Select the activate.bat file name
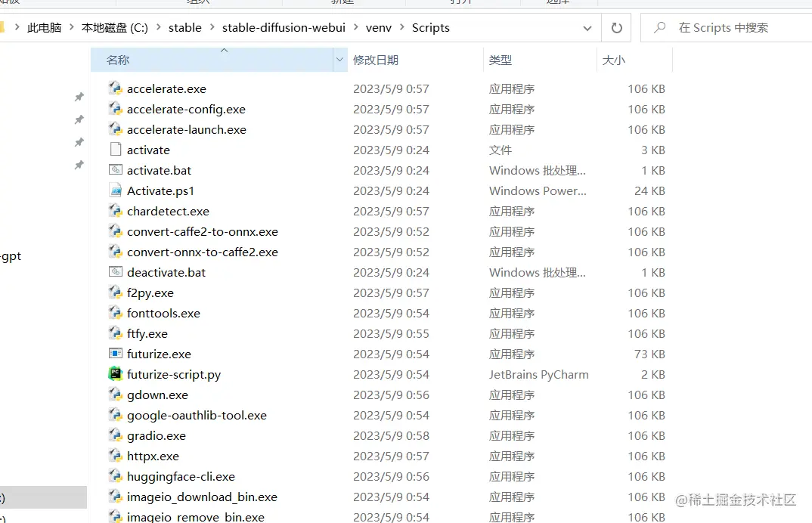This screenshot has height=523, width=812. click(159, 170)
